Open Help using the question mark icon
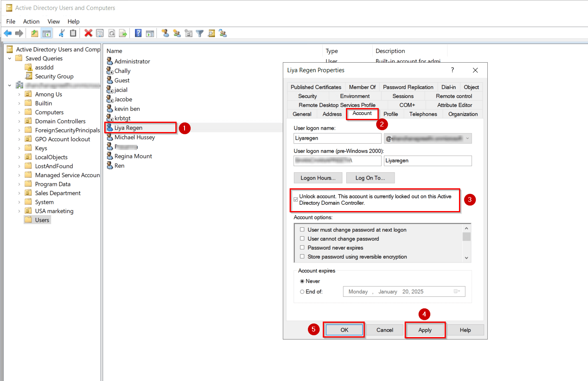 pyautogui.click(x=138, y=33)
